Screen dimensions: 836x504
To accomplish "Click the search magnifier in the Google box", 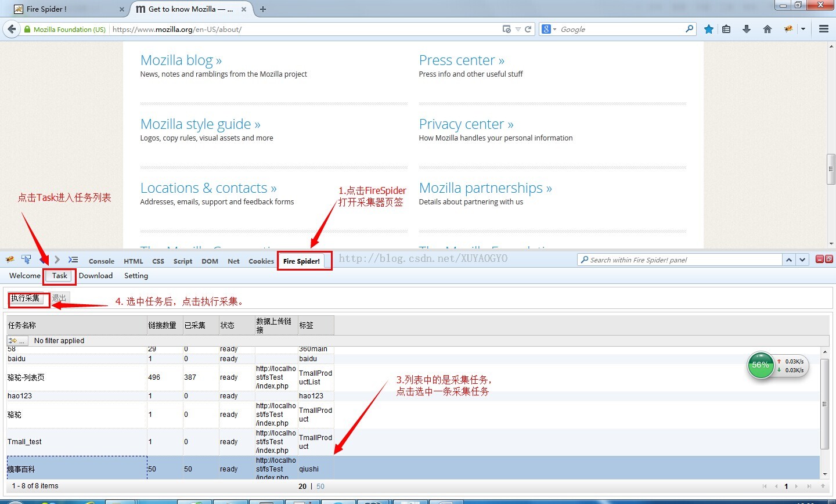I will click(689, 28).
